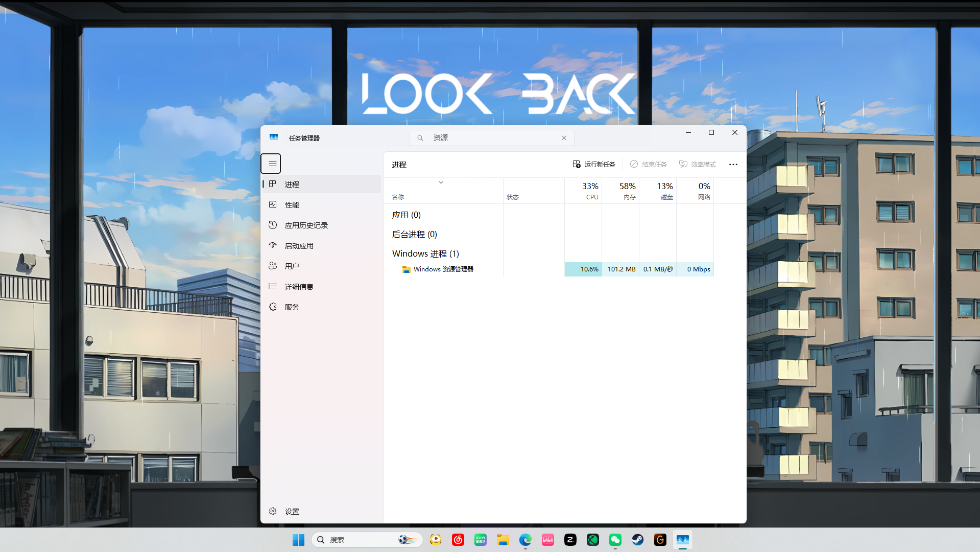Click the 后台进程 (0) group heading
The width and height of the screenshot is (980, 552).
(x=415, y=235)
